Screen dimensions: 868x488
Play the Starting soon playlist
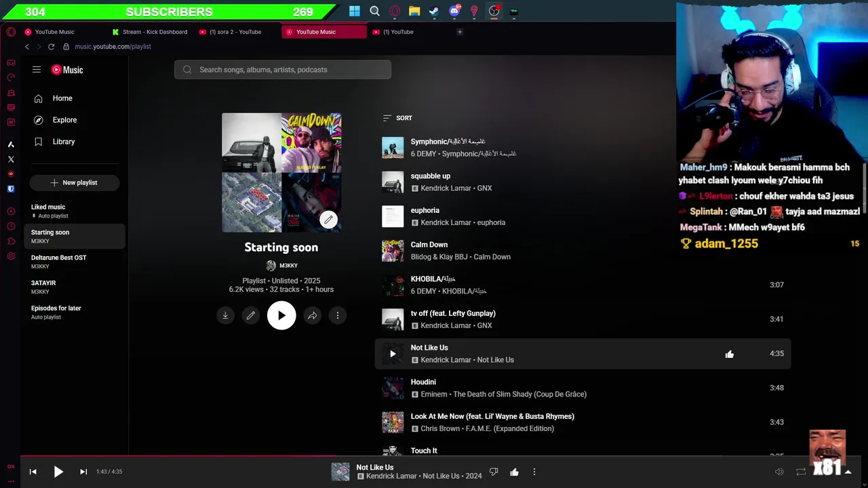(x=281, y=315)
